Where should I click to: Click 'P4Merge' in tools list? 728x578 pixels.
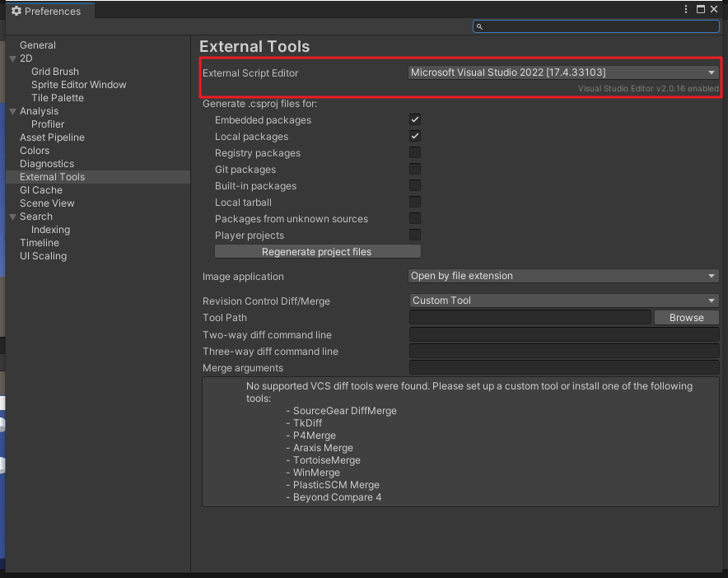[315, 436]
